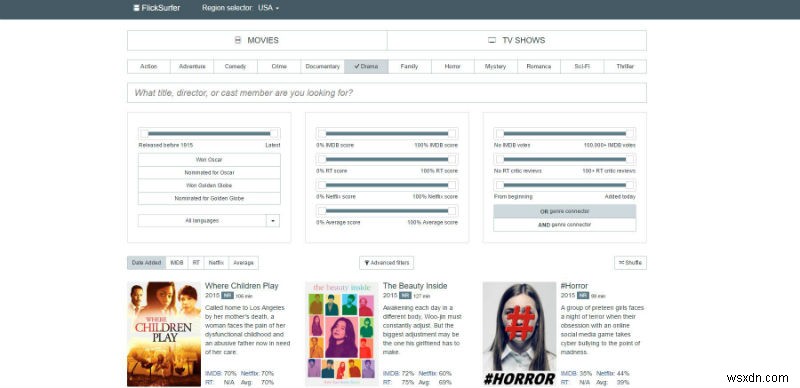Select the Romance genre
The image size is (800, 388).
[539, 66]
